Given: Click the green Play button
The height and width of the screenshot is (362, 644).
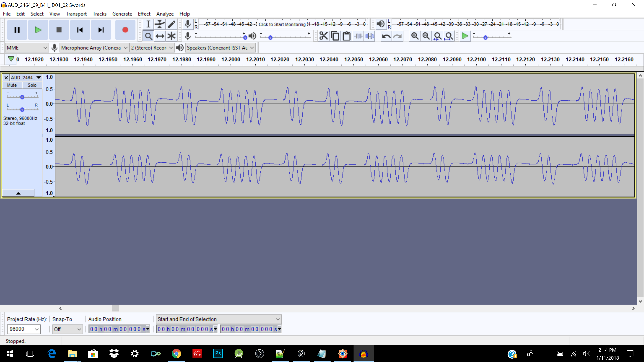Looking at the screenshot, I should tap(38, 30).
